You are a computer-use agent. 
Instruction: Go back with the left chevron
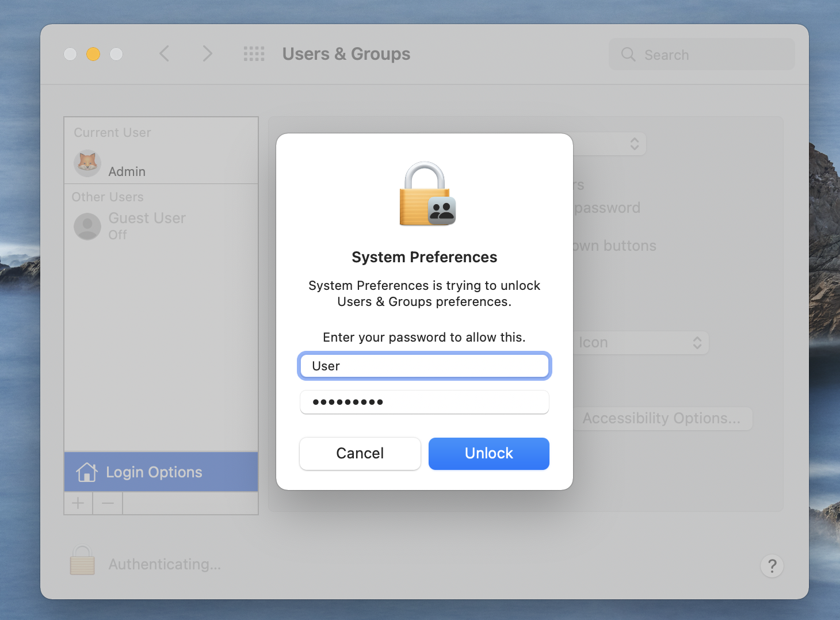point(165,54)
